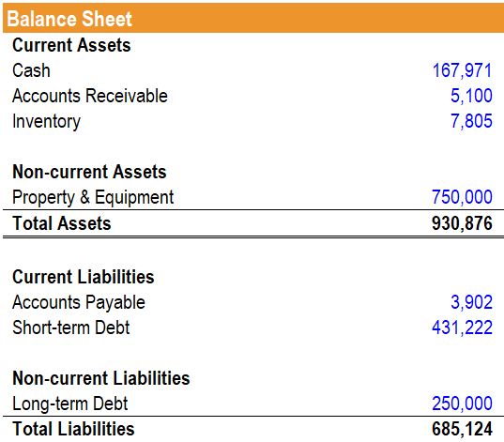Screen dimensions: 504x442
Task: Select the Total Liabilities label
Action: (73, 429)
